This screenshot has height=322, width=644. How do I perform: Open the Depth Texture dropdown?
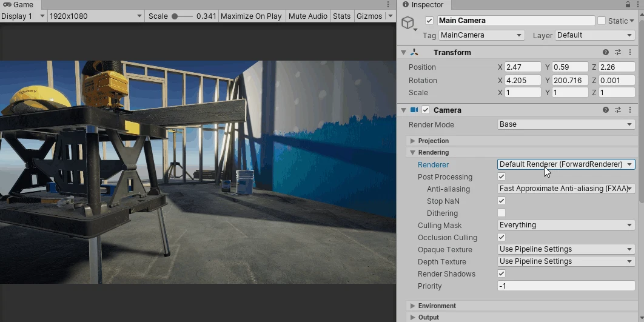click(x=566, y=261)
